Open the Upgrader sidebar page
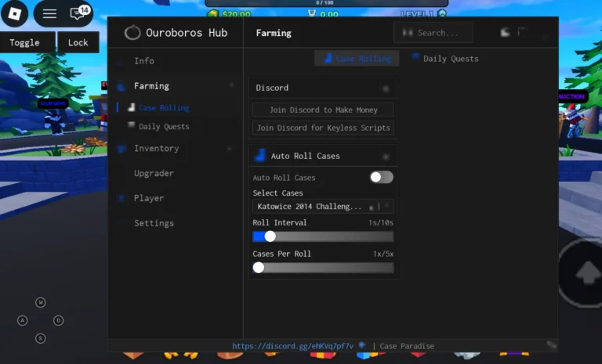 (154, 173)
